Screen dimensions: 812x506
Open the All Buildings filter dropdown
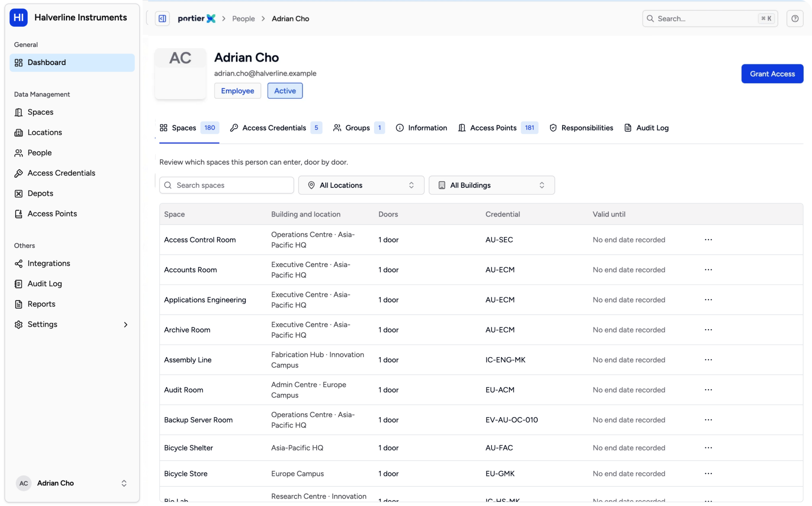coord(491,185)
